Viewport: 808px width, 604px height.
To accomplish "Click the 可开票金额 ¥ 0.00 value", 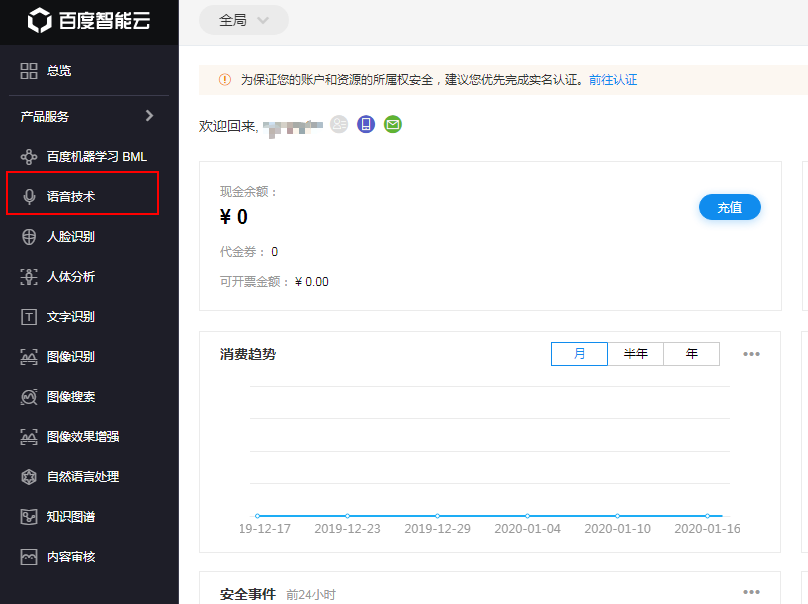I will click(x=312, y=282).
